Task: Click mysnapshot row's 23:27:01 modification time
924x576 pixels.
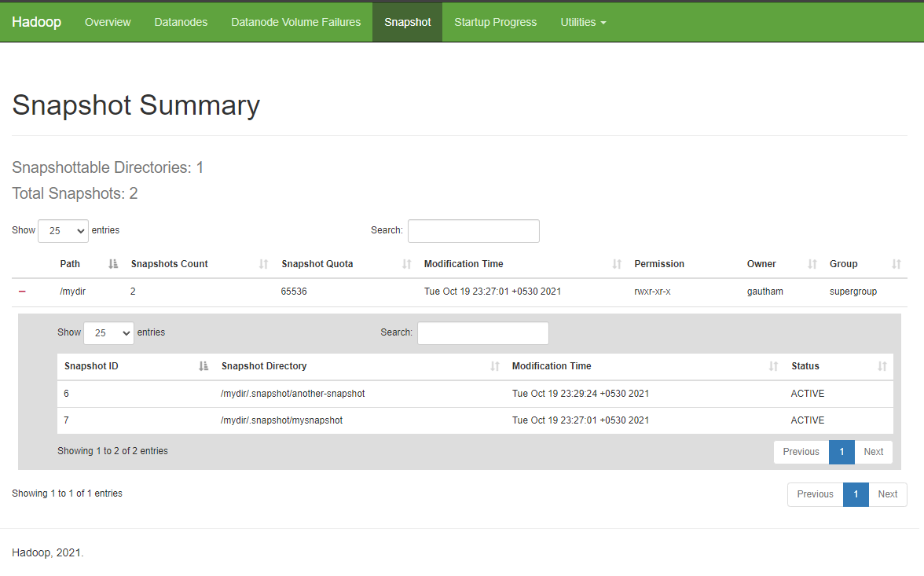Action: click(x=581, y=420)
